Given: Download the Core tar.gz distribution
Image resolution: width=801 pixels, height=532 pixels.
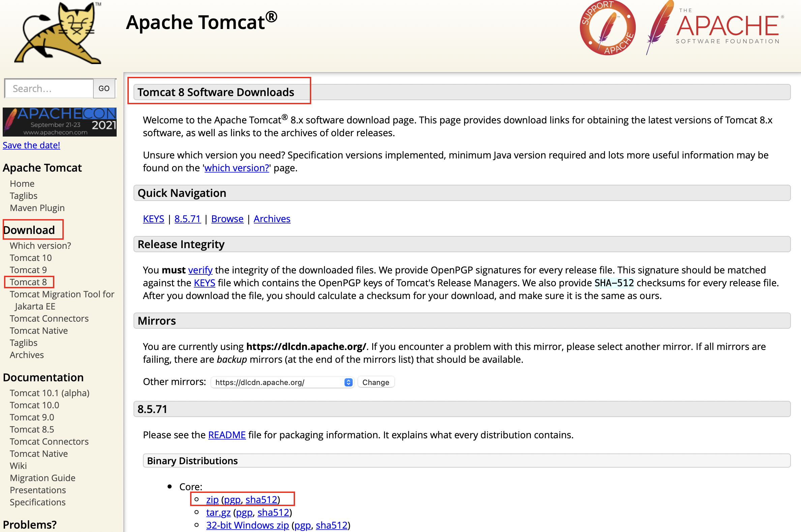Looking at the screenshot, I should [218, 513].
